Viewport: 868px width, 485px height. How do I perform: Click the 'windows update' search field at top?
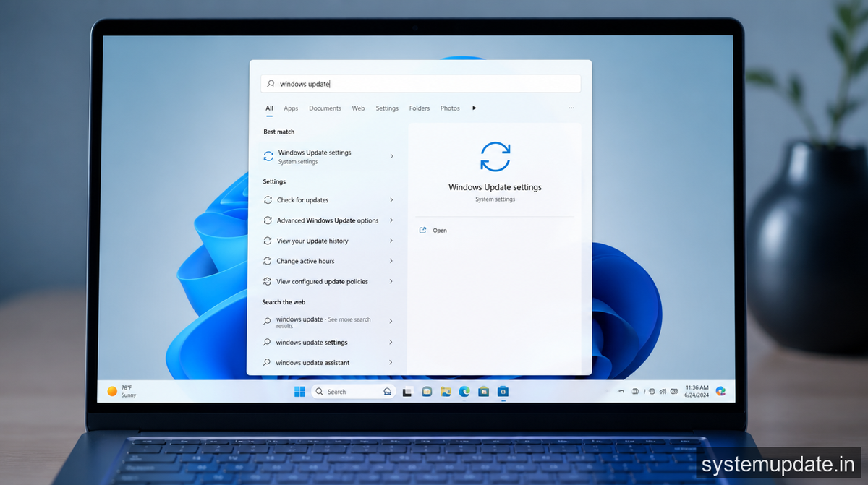pyautogui.click(x=420, y=84)
